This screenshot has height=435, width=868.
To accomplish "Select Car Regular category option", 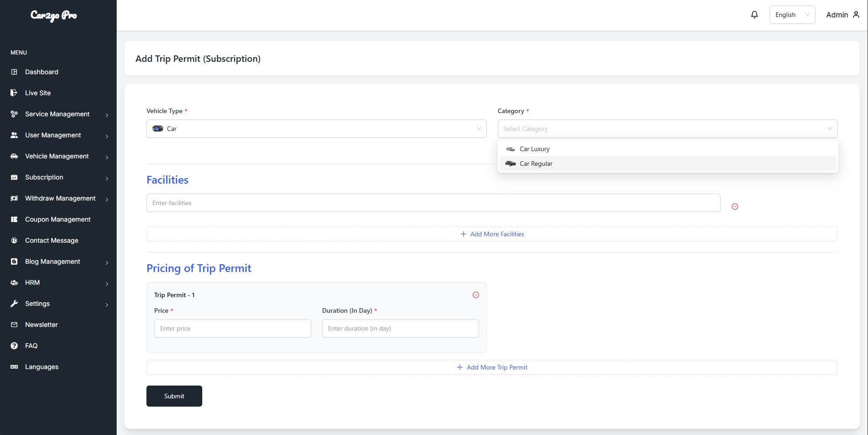I will point(668,163).
